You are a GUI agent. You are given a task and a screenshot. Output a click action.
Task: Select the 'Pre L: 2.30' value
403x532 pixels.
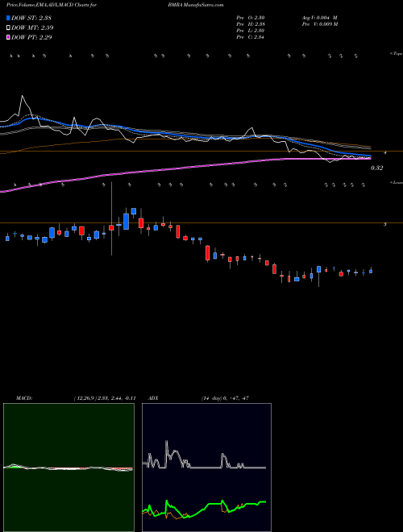(x=251, y=31)
